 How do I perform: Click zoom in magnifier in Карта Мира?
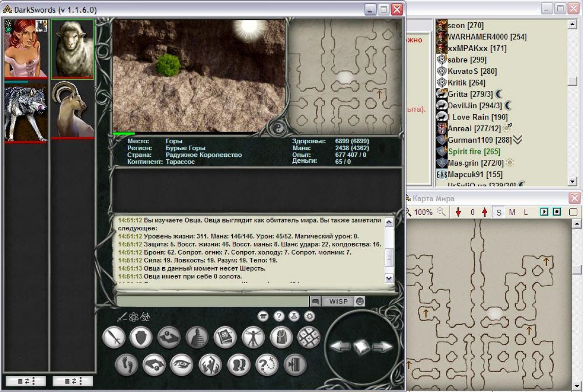click(441, 212)
